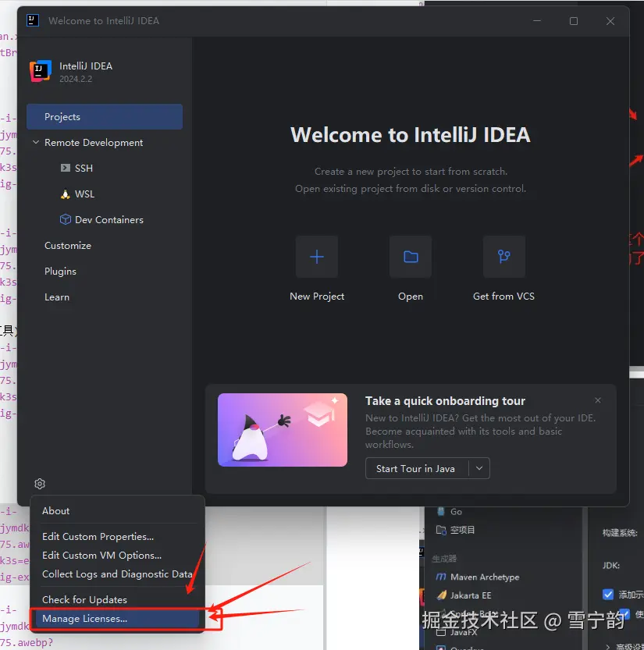The width and height of the screenshot is (644, 650).
Task: Select the Projects tab
Action: [x=105, y=117]
